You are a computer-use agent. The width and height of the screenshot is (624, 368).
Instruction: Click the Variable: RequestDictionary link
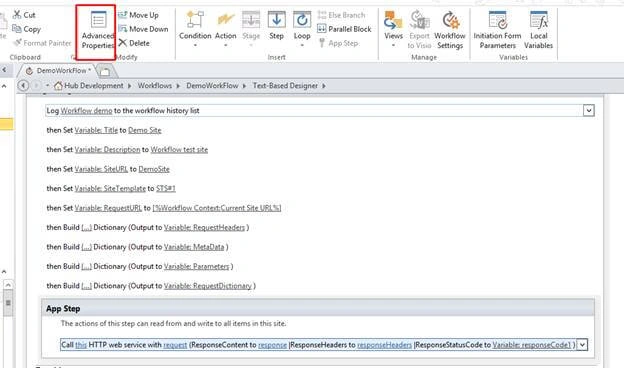(x=208, y=286)
